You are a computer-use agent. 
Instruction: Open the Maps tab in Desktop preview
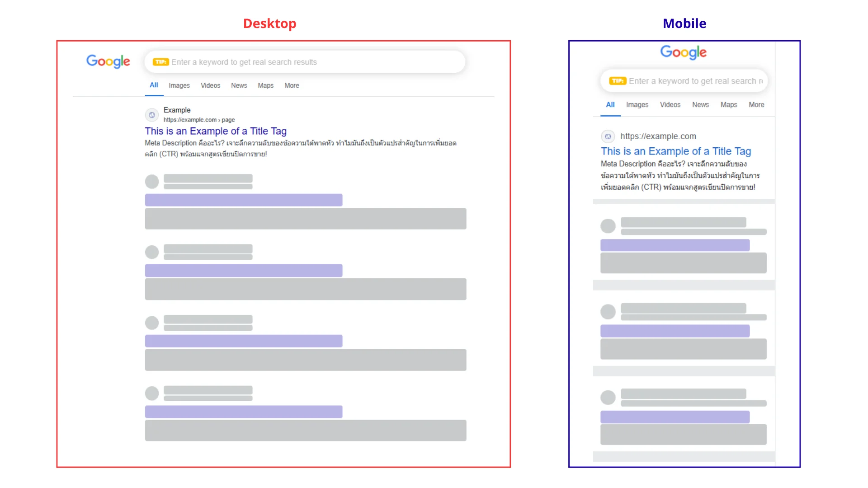click(x=265, y=85)
